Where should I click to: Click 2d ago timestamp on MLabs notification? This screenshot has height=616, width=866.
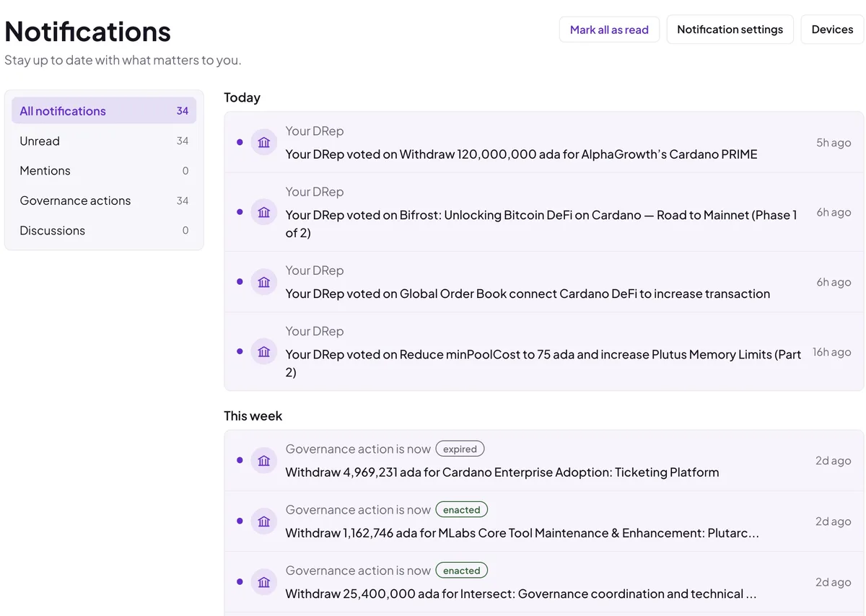pyautogui.click(x=834, y=521)
